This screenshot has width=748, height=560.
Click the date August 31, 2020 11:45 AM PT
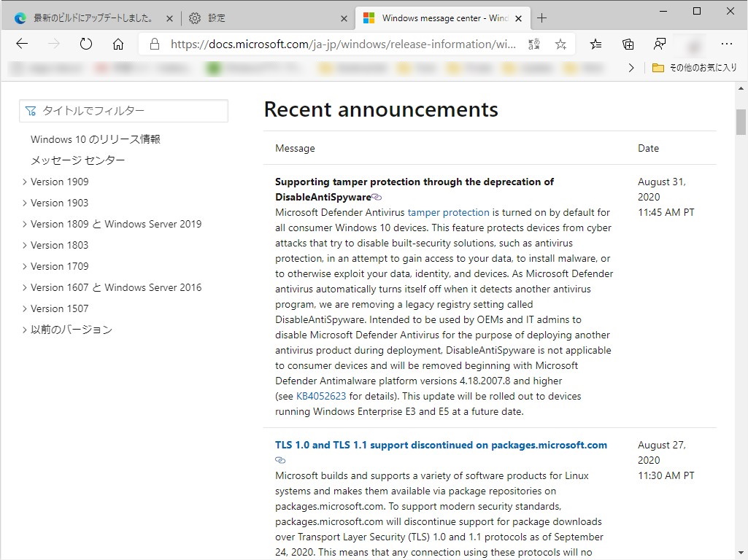[666, 197]
